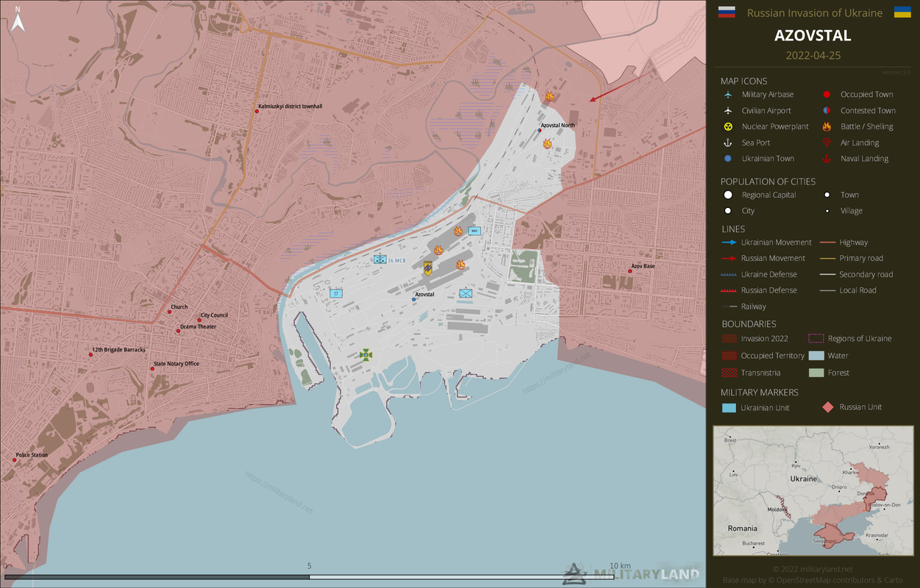This screenshot has width=920, height=588.
Task: Click the map scale bar at the bottom
Action: tap(310, 577)
